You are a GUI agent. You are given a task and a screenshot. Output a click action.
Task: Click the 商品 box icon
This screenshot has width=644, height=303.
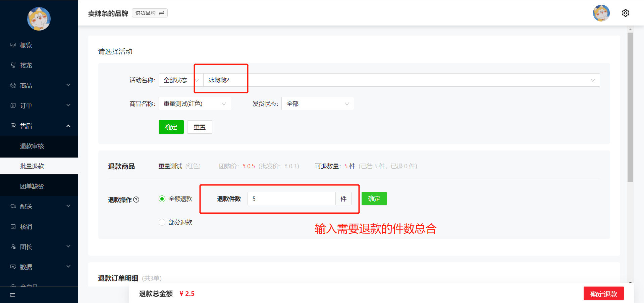click(x=13, y=85)
